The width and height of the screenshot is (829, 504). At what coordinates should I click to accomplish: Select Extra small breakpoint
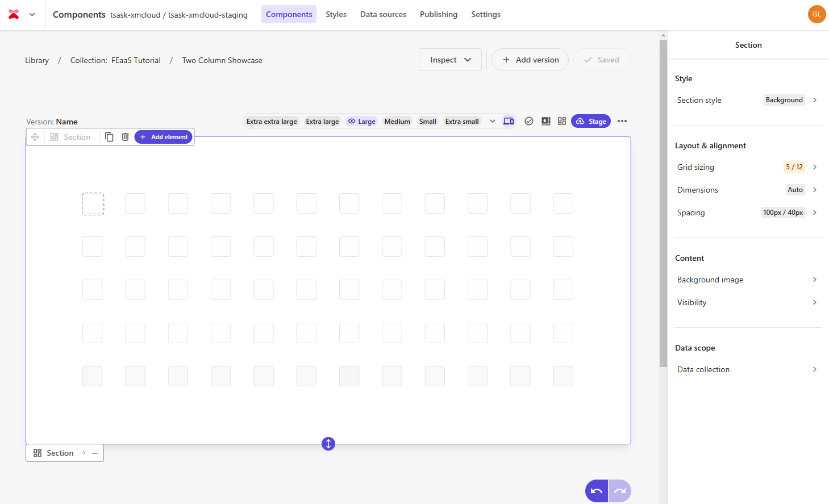(462, 122)
